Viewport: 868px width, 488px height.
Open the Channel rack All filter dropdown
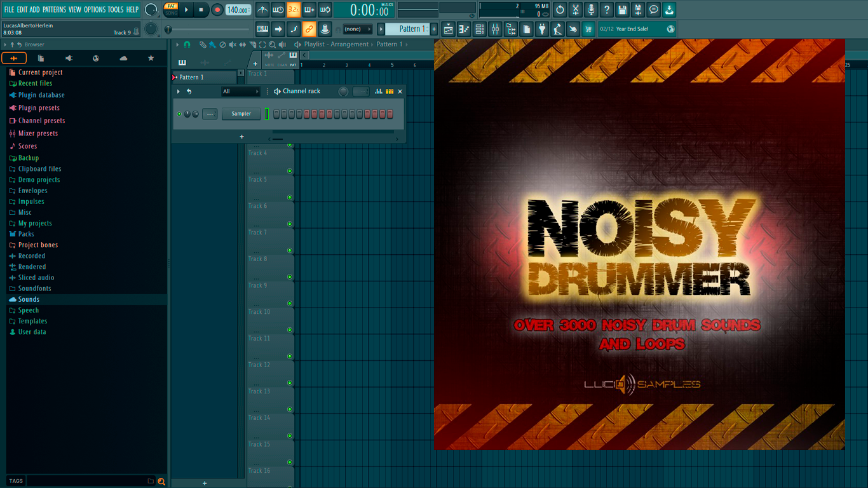[240, 91]
